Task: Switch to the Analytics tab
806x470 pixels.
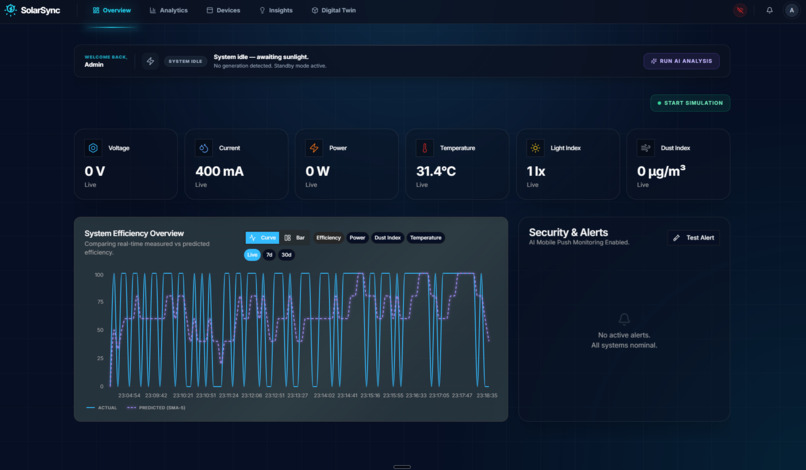Action: (x=169, y=10)
